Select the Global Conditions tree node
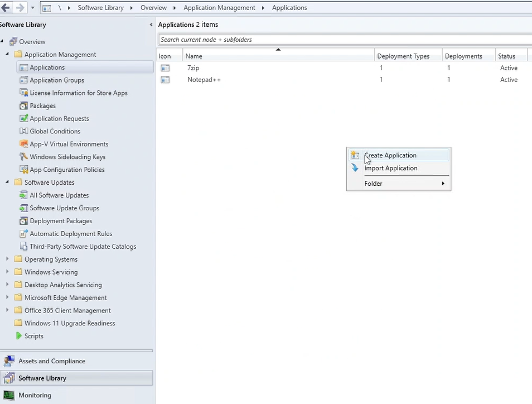This screenshot has width=532, height=404. point(55,131)
